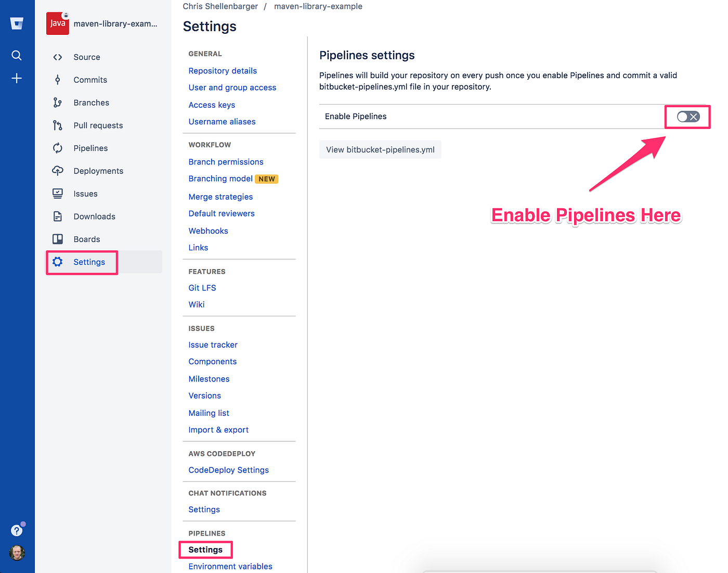The image size is (728, 573).
Task: Open Settings under Chat Notifications
Action: [x=204, y=509]
